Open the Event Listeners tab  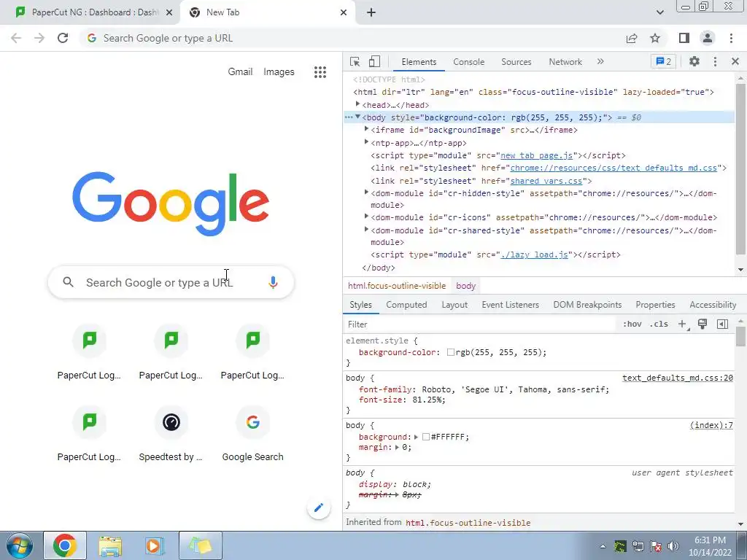(x=510, y=305)
